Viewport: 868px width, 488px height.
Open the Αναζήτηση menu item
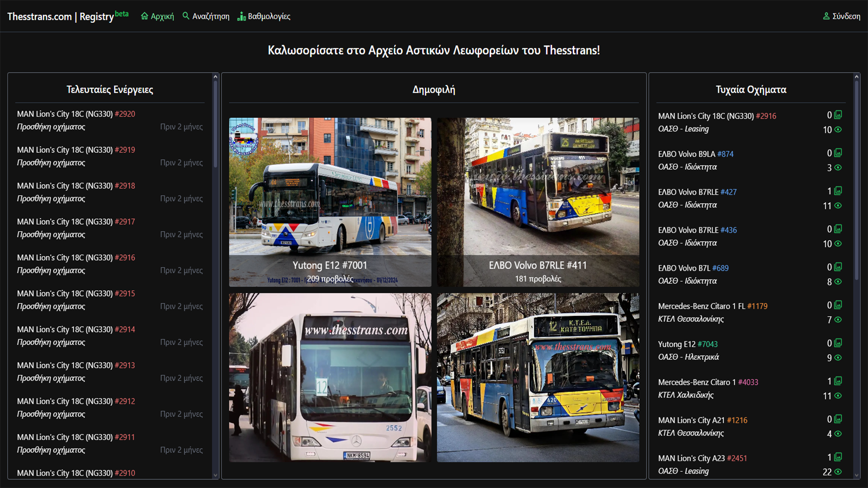206,16
